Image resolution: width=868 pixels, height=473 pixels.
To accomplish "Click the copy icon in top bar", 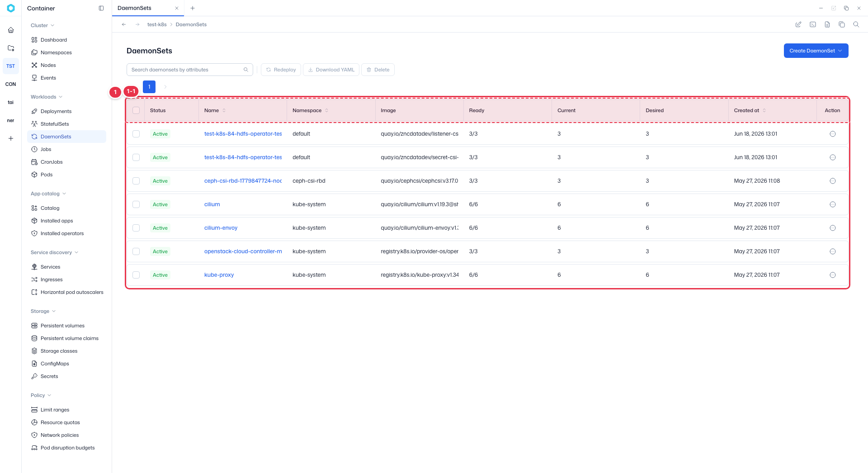I will click(842, 24).
